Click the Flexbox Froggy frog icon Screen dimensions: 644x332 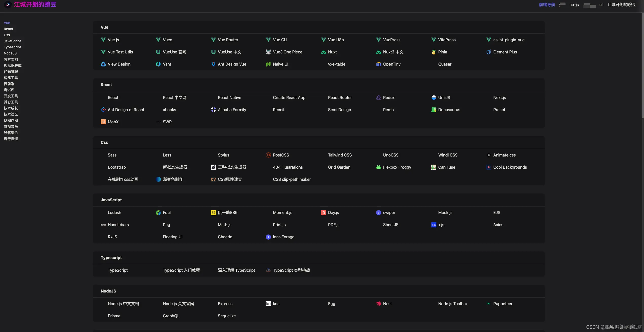[x=378, y=167]
